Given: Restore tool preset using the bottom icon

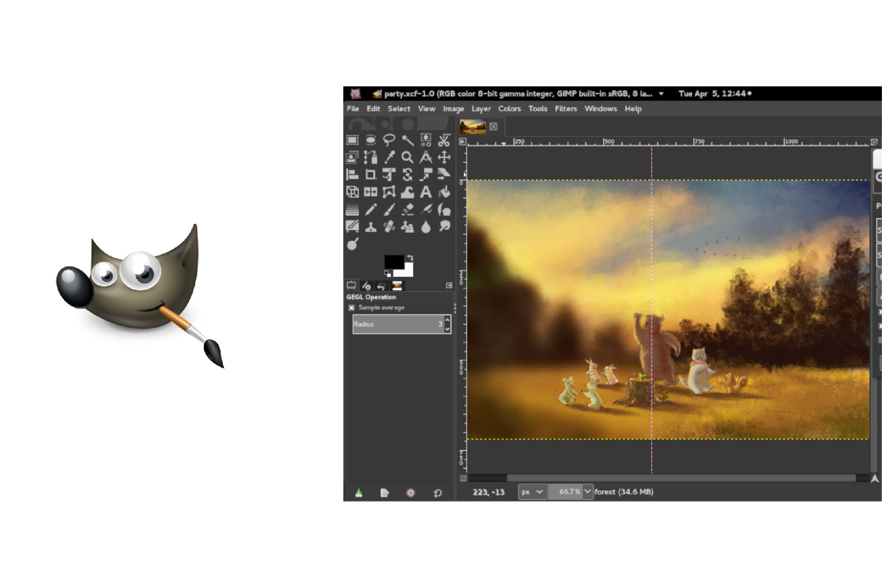Looking at the screenshot, I should click(x=384, y=493).
